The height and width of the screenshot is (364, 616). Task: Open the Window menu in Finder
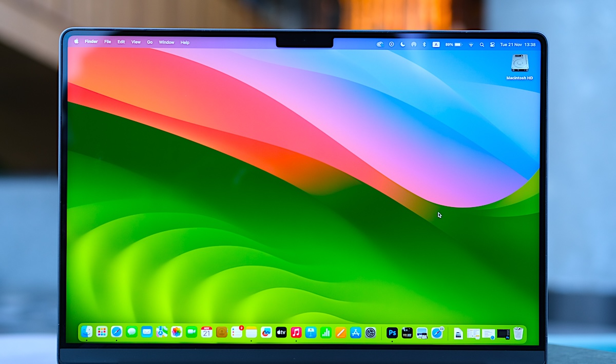click(166, 43)
